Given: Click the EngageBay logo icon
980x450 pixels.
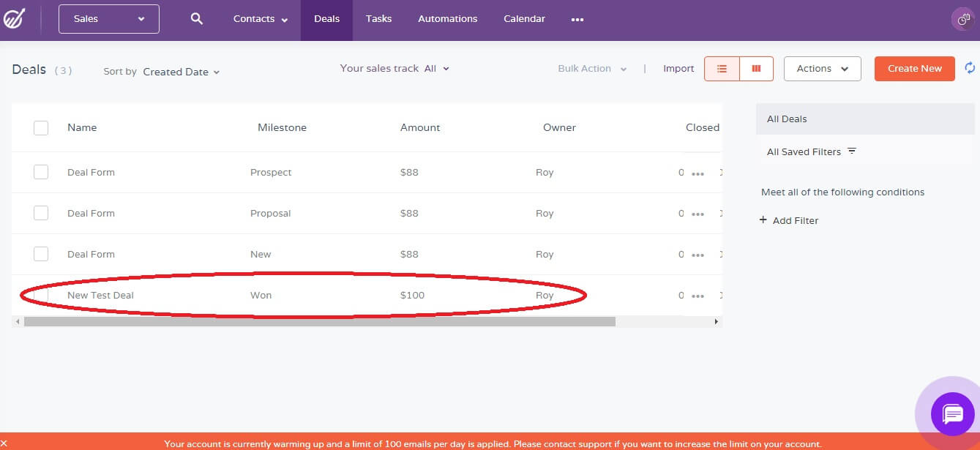Looking at the screenshot, I should coord(15,19).
